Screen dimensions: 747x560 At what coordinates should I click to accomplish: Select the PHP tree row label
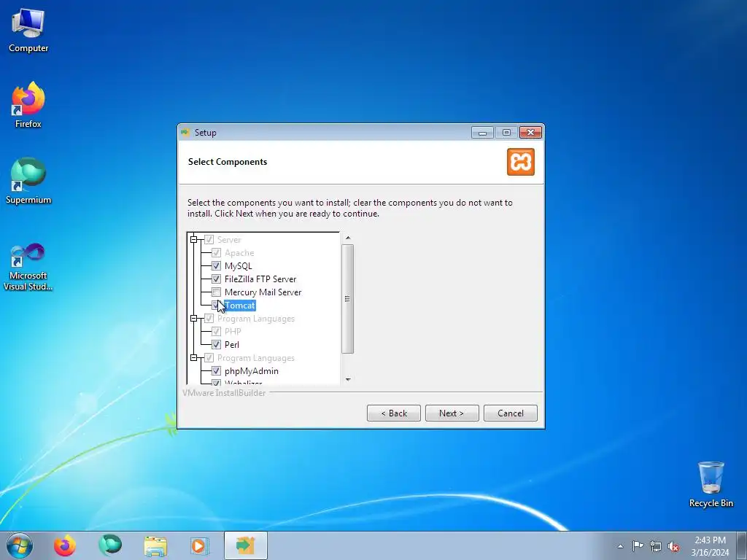pos(233,332)
